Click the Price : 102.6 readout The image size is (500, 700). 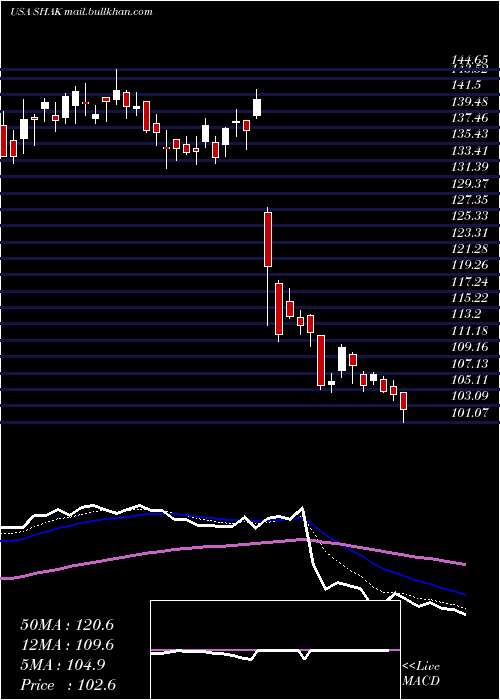pyautogui.click(x=68, y=685)
